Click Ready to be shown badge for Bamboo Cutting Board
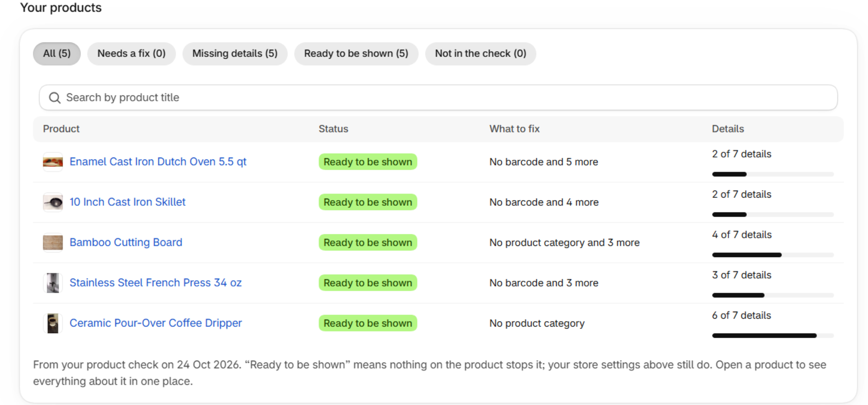The image size is (868, 405). click(368, 243)
